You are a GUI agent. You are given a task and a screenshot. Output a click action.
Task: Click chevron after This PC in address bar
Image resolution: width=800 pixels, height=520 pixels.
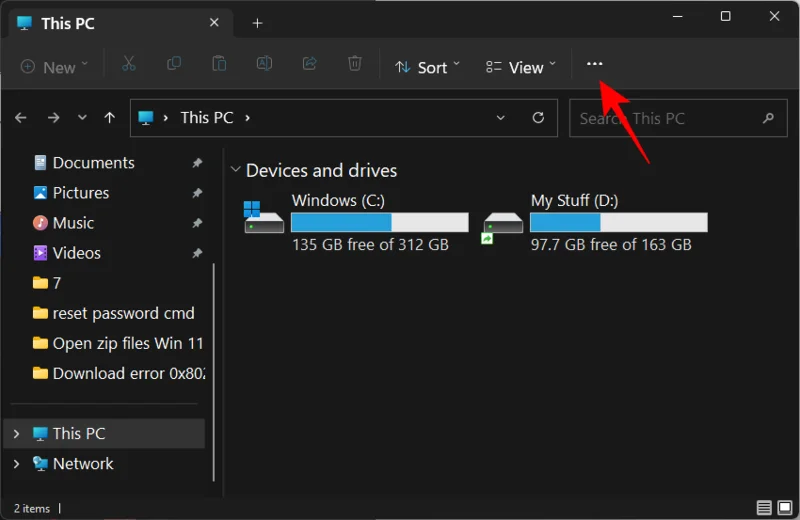point(247,118)
